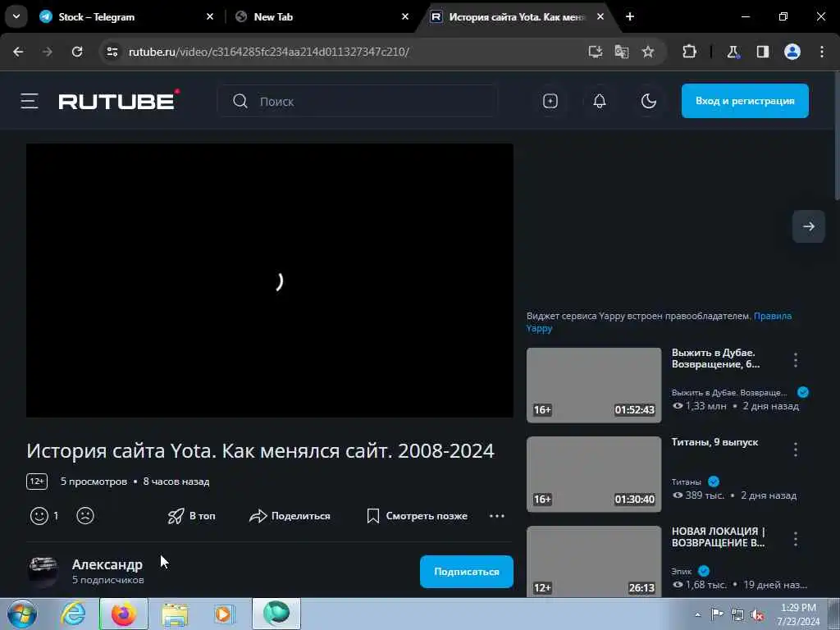
Task: Click the site information icon in address bar
Action: pyautogui.click(x=112, y=52)
